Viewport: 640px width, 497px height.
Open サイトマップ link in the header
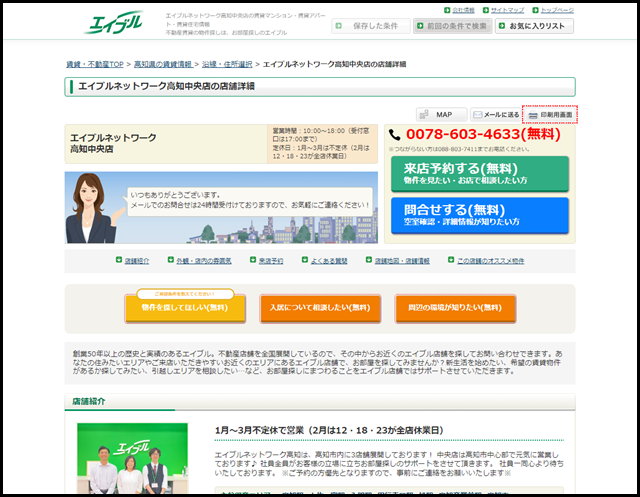507,10
